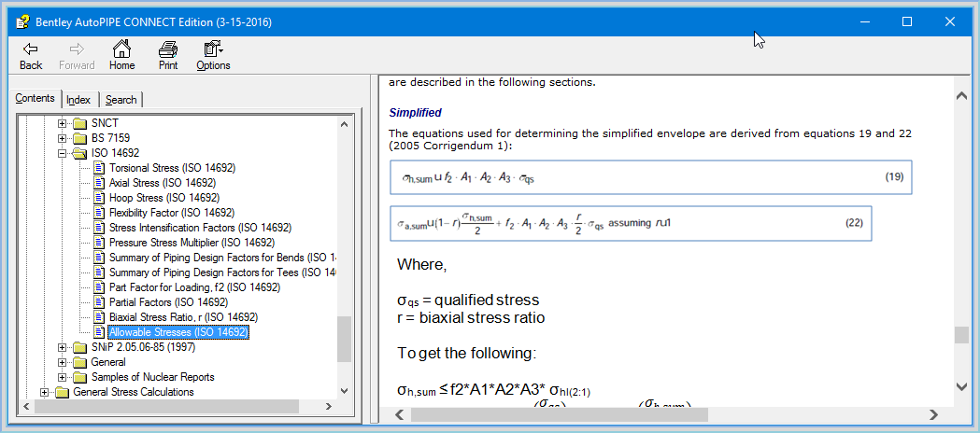
Task: Click contents tree scroll-right arrow
Action: [329, 407]
